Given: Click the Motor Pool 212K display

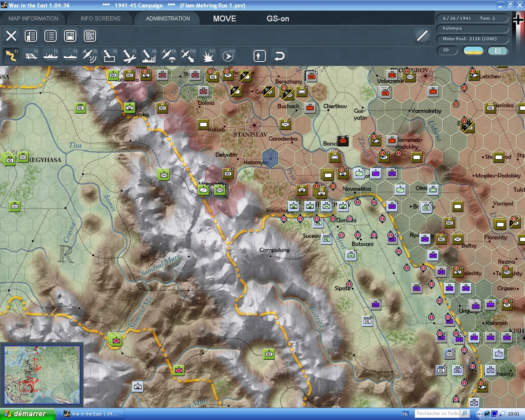Looking at the screenshot, I should tap(473, 39).
